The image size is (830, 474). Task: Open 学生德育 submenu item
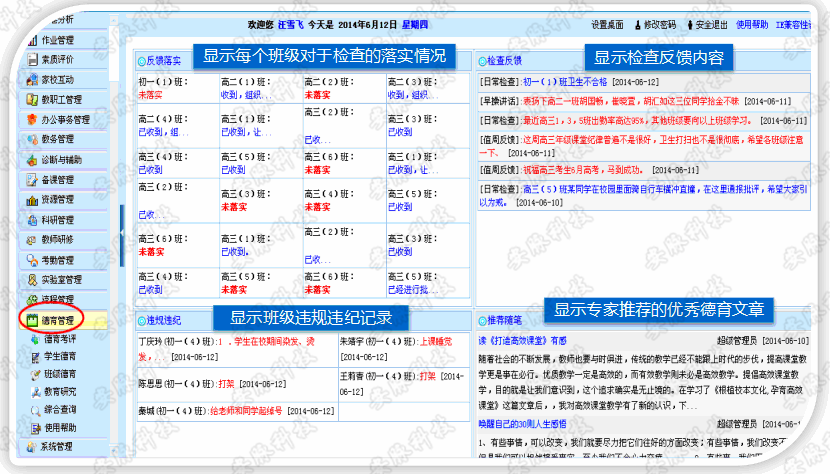(x=60, y=356)
